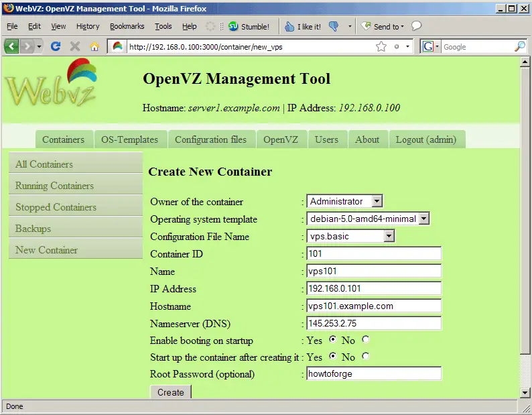The width and height of the screenshot is (532, 415).
Task: Show Stopped Containers in sidebar
Action: 76,206
